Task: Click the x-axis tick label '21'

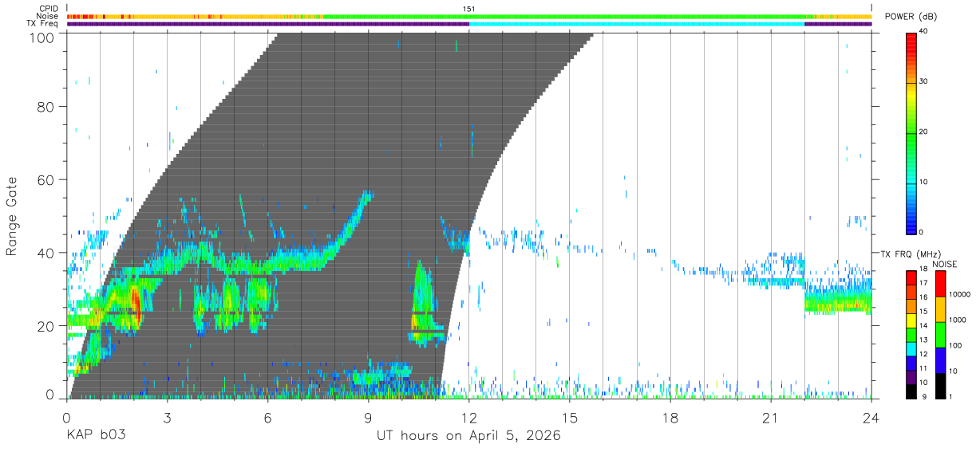Action: click(771, 417)
